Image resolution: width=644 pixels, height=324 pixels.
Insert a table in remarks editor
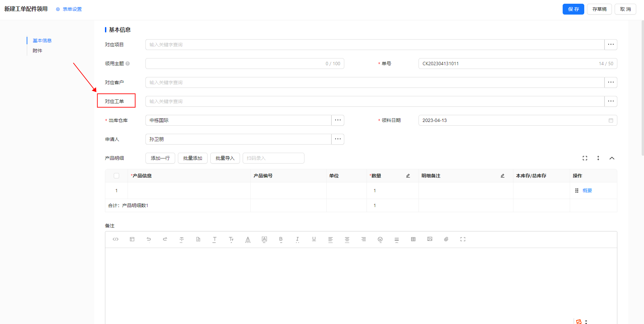413,239
